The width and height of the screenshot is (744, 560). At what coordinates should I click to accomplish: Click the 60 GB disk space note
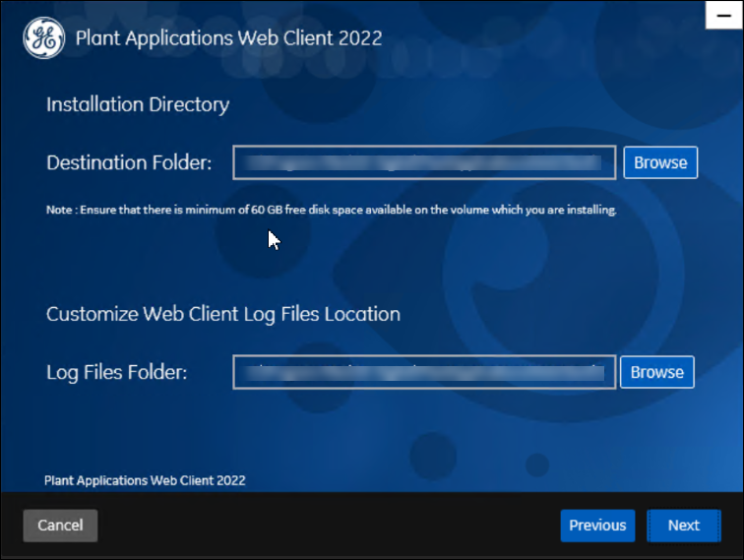point(332,210)
